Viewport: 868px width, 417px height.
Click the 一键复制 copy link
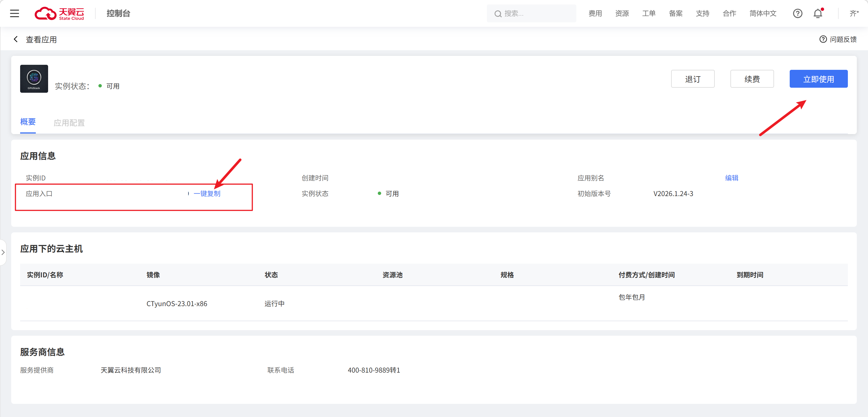click(x=207, y=194)
